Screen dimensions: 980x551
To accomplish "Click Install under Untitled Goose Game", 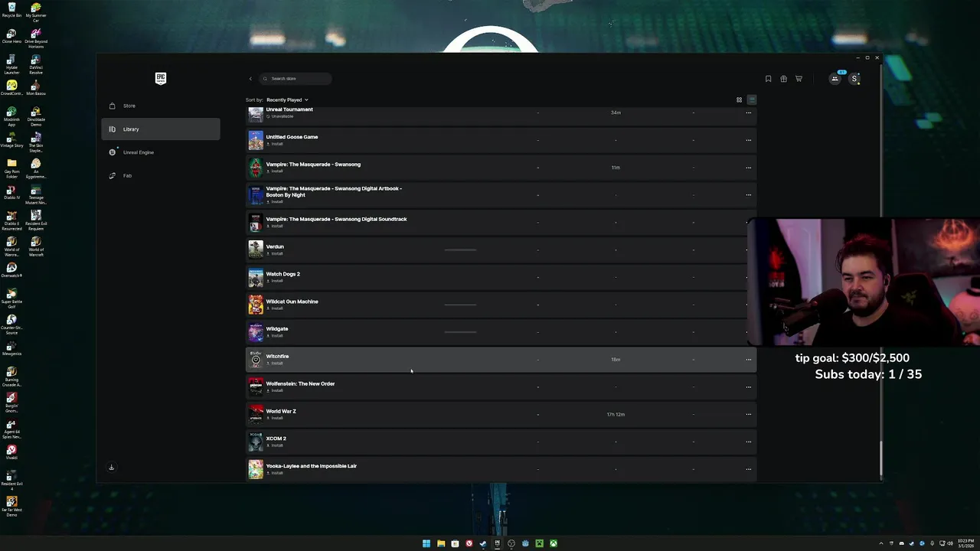I will click(x=276, y=144).
